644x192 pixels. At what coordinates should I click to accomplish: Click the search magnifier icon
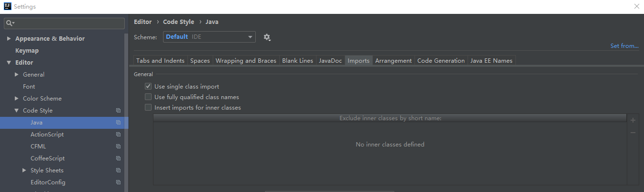[10, 23]
